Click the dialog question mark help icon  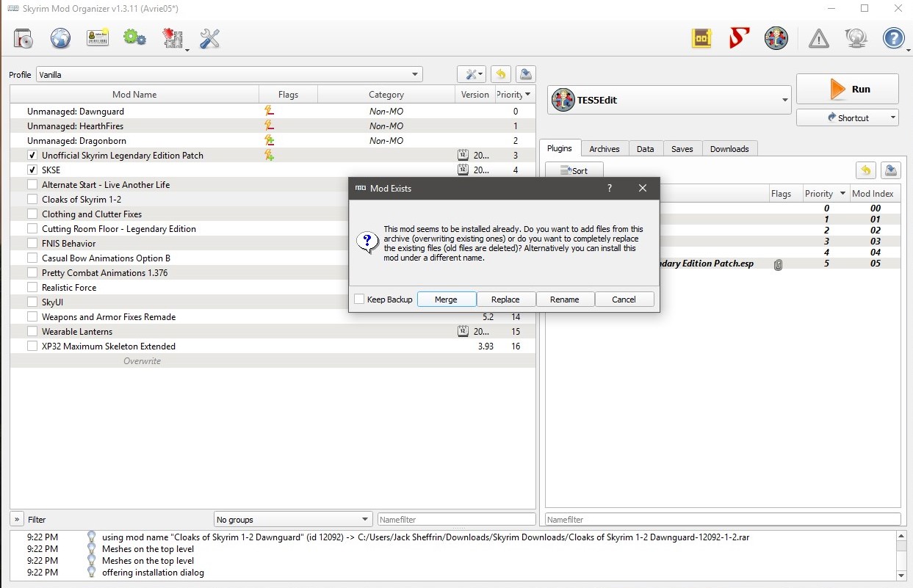[x=609, y=188]
